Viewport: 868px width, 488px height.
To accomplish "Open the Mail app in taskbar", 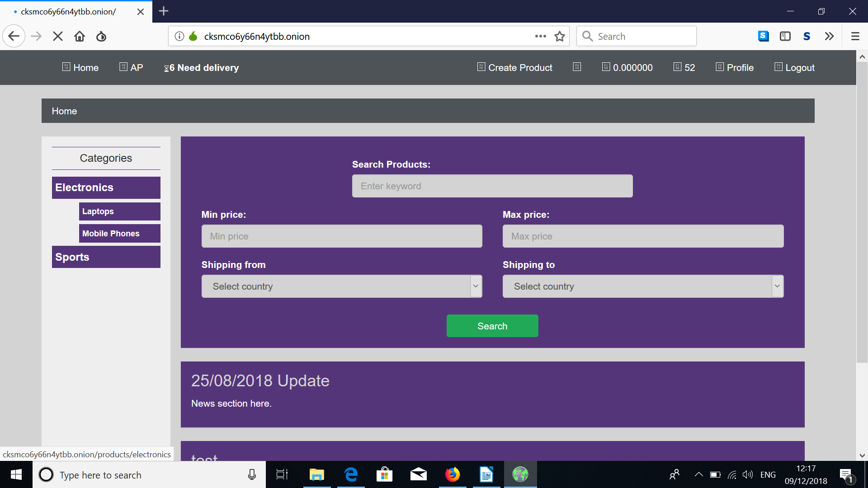I will point(419,474).
